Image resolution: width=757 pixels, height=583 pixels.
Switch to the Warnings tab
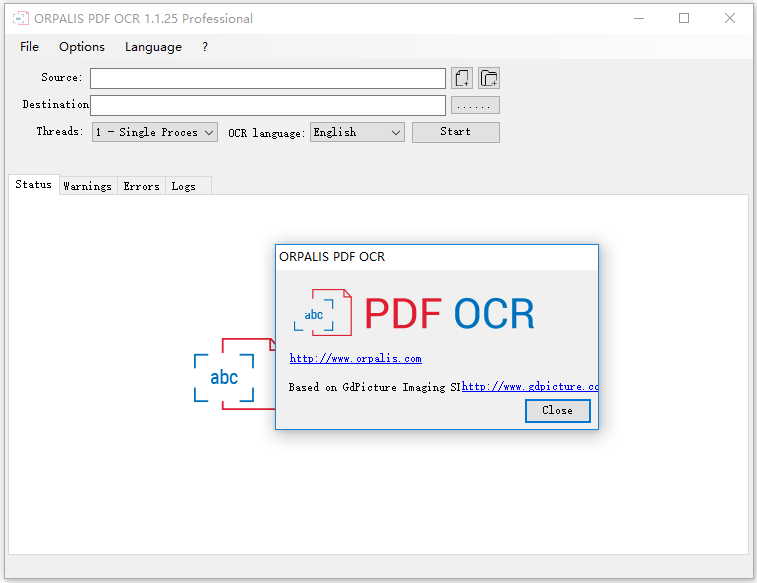click(x=87, y=186)
